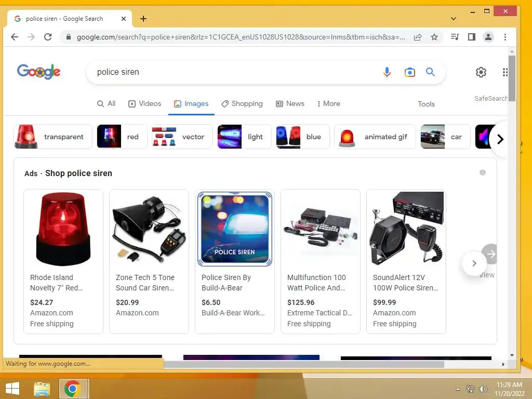Image resolution: width=532 pixels, height=399 pixels.
Task: Show more filter chips with right chevron
Action: [500, 139]
